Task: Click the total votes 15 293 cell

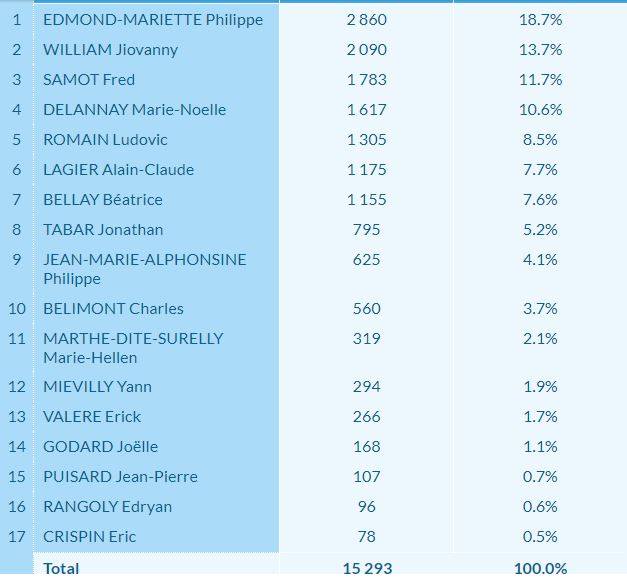Action: coord(367,568)
